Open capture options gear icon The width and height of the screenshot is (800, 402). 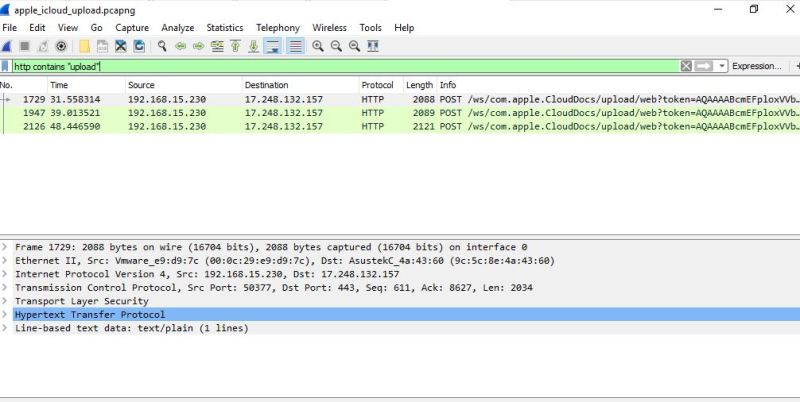[61, 46]
